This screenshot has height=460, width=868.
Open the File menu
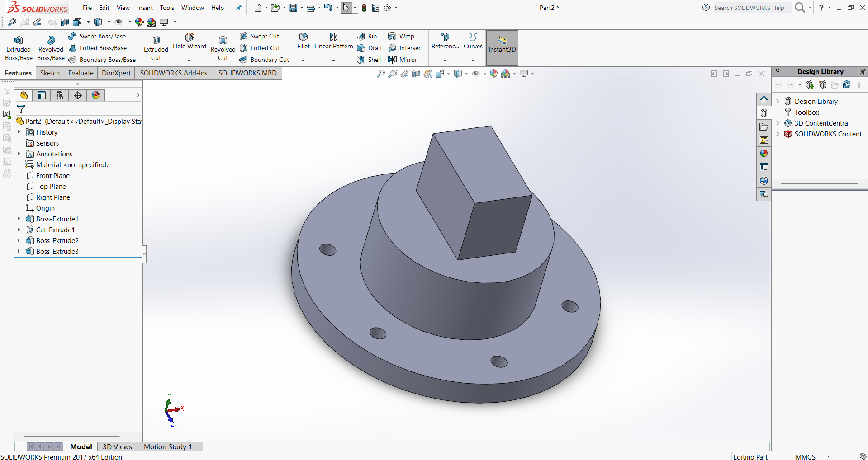click(87, 8)
